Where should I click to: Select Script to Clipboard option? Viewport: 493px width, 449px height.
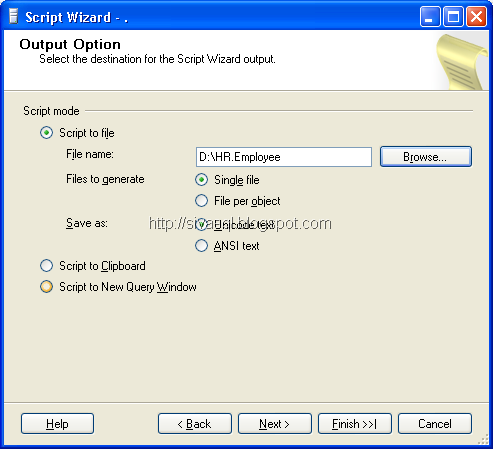[93, 266]
